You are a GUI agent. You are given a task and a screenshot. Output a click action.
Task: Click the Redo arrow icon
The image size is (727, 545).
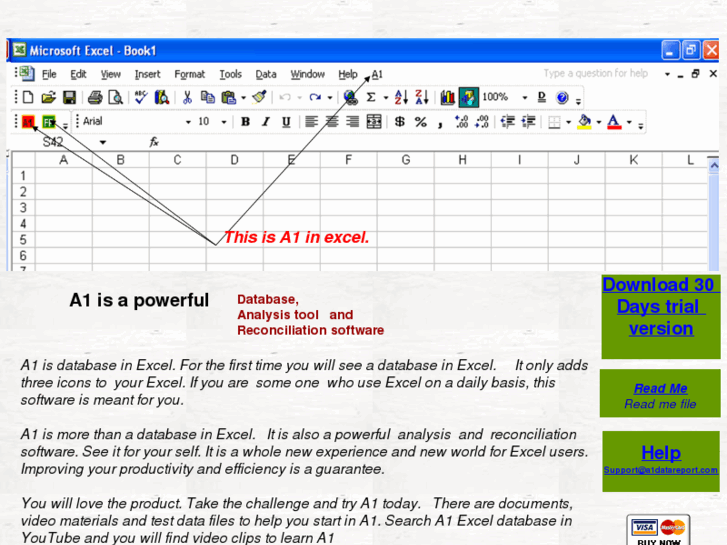coord(315,97)
